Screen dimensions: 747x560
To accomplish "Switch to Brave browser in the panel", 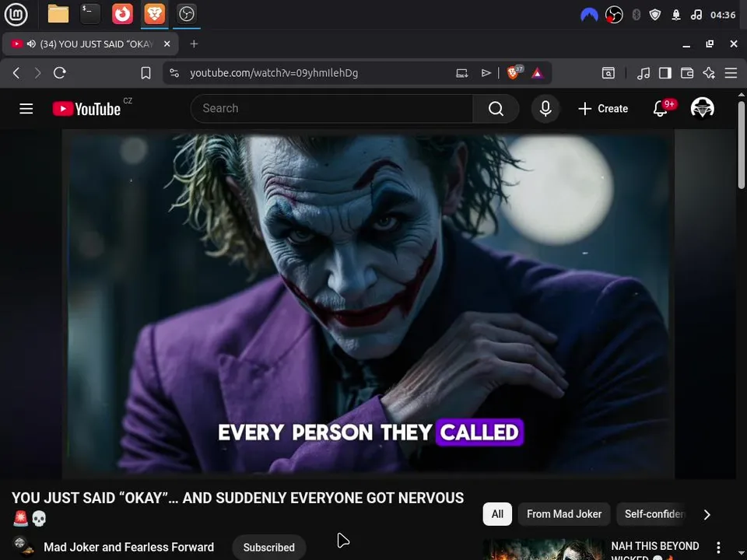I will 154,14.
